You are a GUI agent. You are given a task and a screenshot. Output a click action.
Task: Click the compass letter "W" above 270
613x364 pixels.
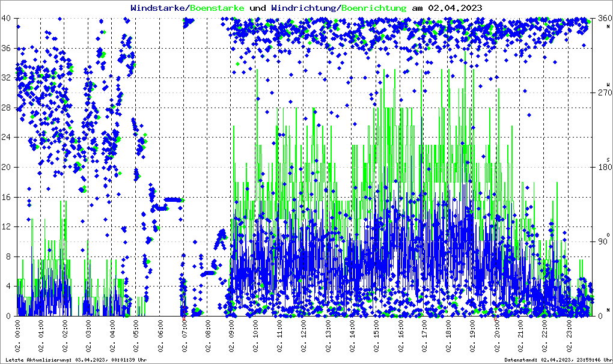[608, 85]
